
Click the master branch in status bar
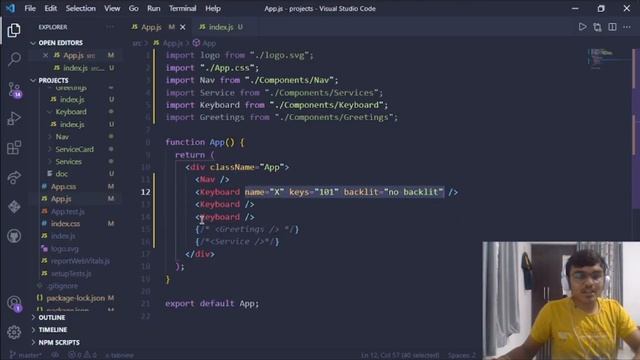tap(25, 355)
